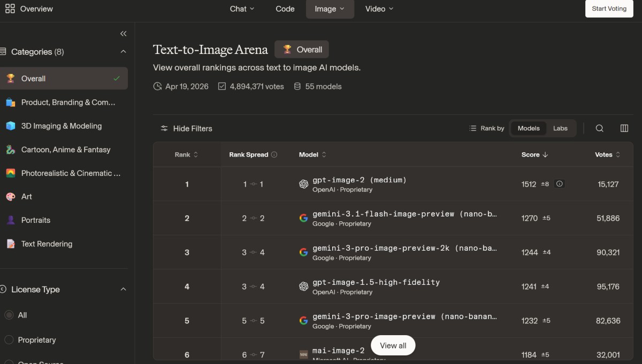Viewport: 642px width, 364px height.
Task: Open the column layout settings icon
Action: pyautogui.click(x=624, y=128)
